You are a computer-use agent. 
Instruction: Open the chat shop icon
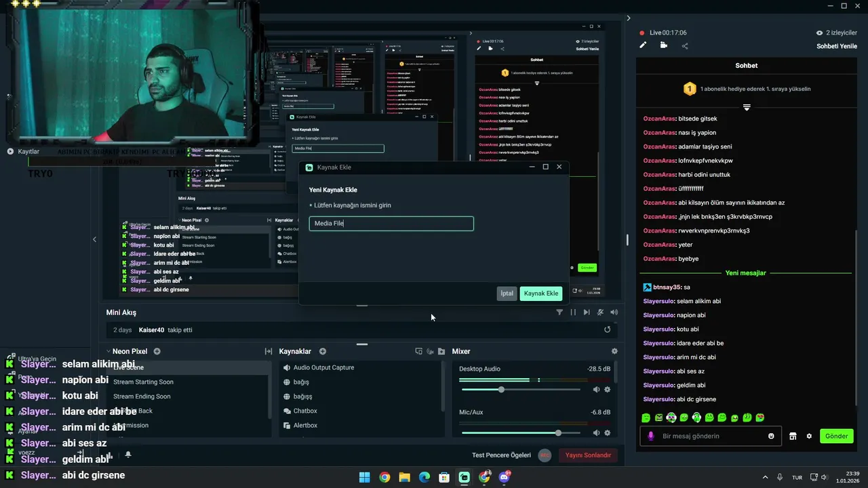(x=793, y=436)
